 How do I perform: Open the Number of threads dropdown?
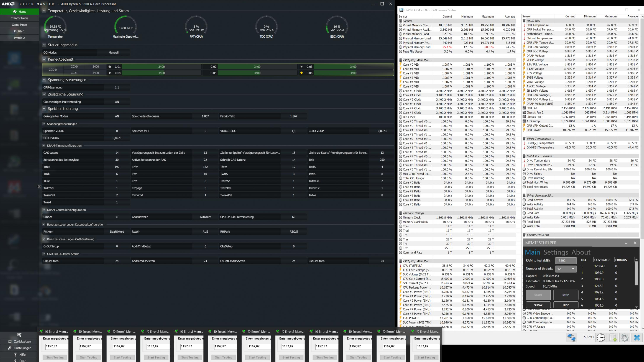(x=566, y=269)
